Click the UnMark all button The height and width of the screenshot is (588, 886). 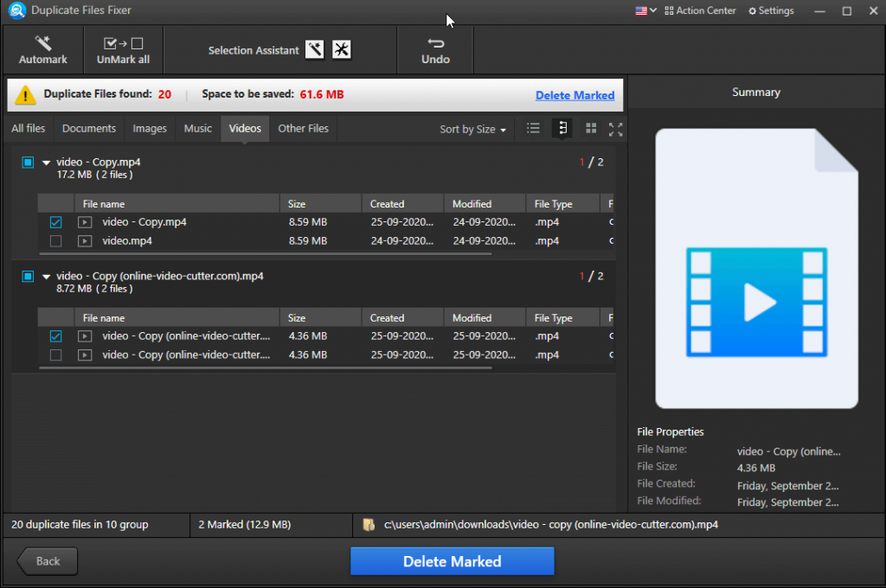tap(123, 49)
